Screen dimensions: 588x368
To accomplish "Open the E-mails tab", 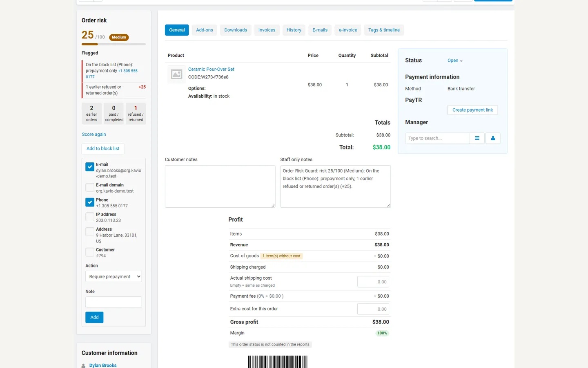I will 320,30.
